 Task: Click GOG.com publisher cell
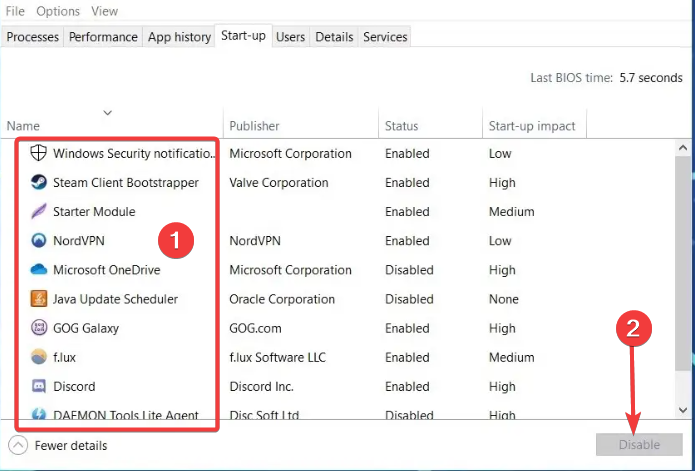(x=255, y=328)
